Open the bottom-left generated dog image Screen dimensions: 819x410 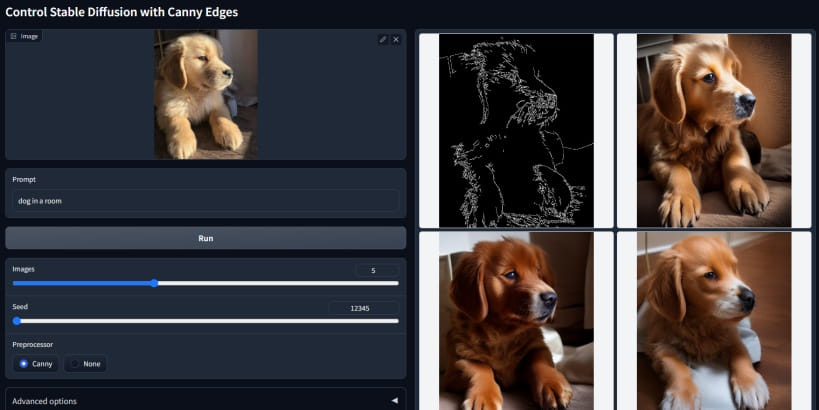(x=515, y=320)
